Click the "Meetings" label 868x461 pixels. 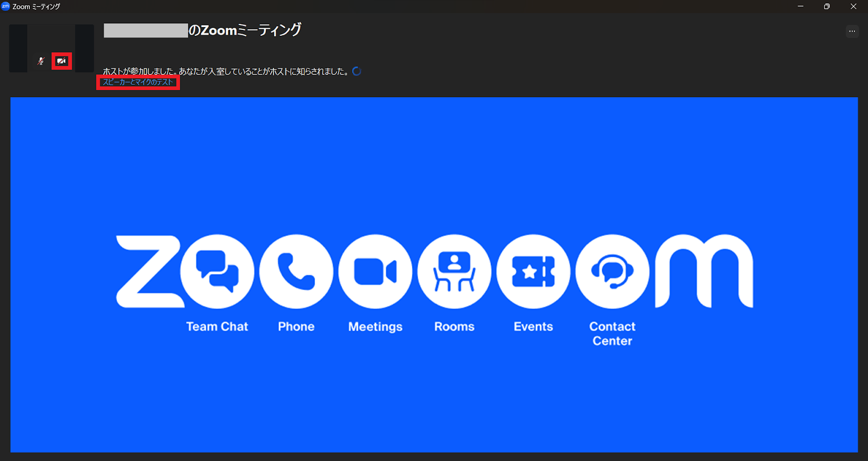pos(375,327)
